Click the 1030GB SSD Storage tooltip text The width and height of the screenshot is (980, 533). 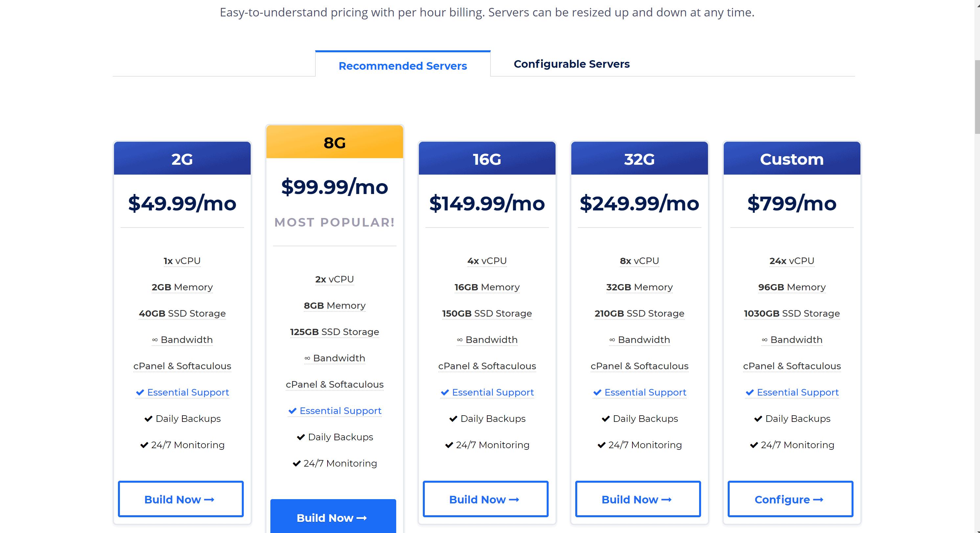(x=792, y=313)
